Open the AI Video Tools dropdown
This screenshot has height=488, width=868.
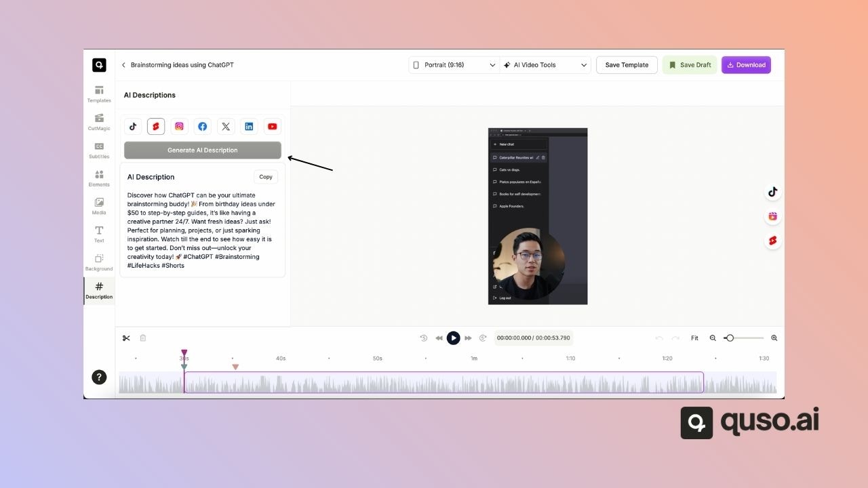[x=545, y=65]
